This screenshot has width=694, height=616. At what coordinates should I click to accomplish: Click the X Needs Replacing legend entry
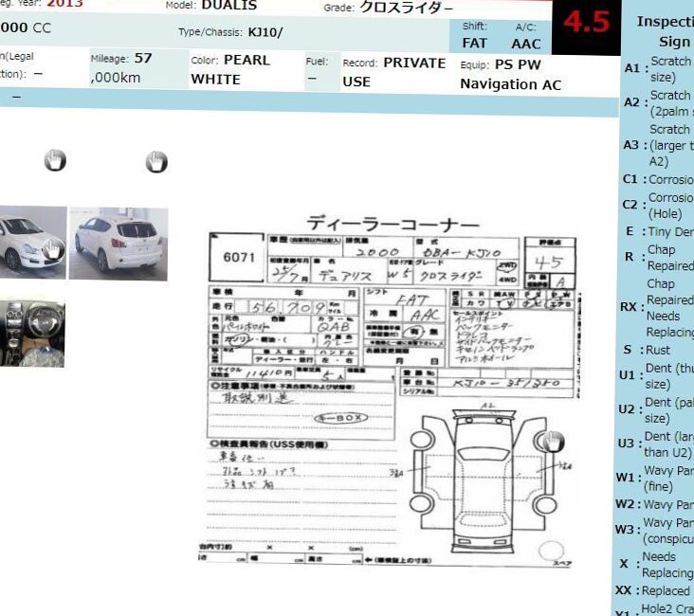point(654,564)
